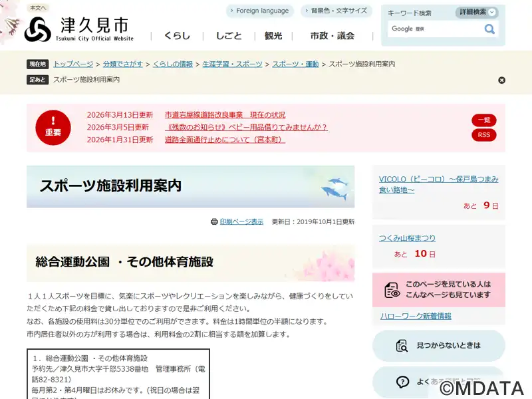Click the 現在地 label

coord(37,64)
